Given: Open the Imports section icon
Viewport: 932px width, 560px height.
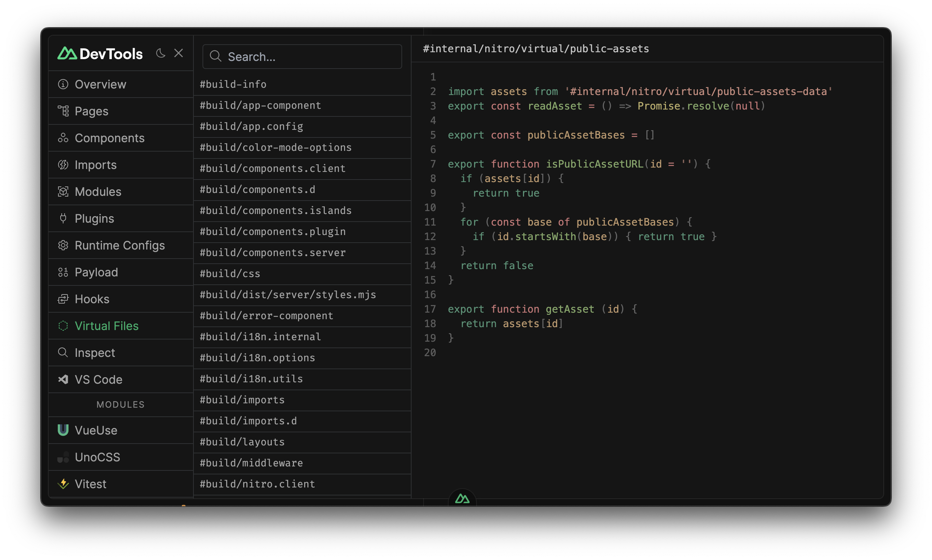Looking at the screenshot, I should (x=65, y=164).
